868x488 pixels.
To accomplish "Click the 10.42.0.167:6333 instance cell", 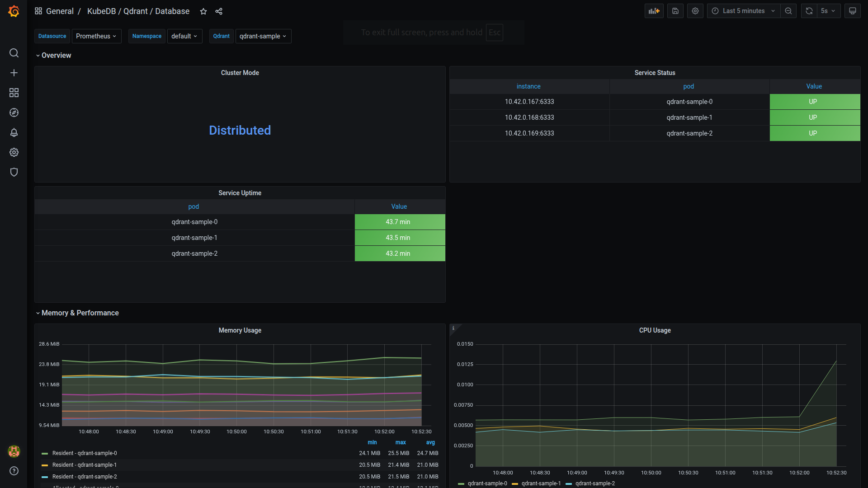I will click(529, 102).
